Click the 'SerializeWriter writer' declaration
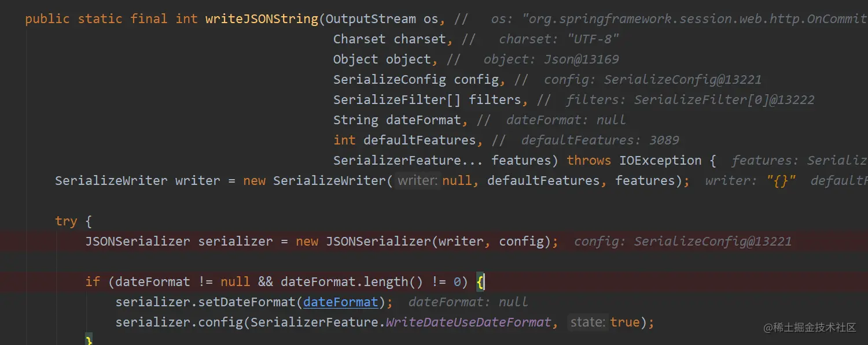The image size is (868, 345). pos(138,181)
